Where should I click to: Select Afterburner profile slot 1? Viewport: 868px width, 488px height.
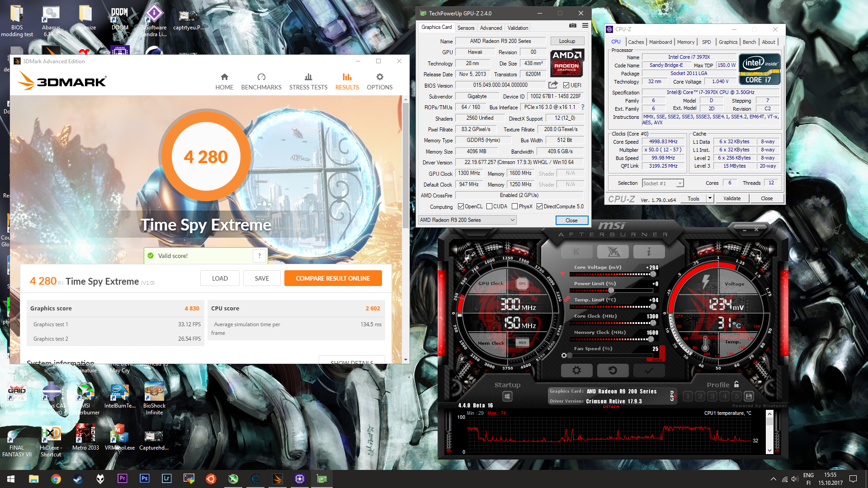pyautogui.click(x=688, y=396)
